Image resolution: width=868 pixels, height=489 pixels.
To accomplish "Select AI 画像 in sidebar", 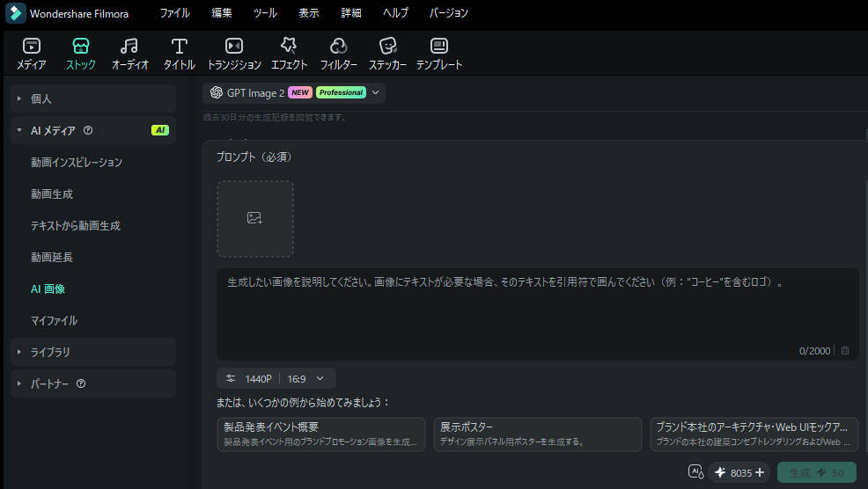I will pos(48,288).
